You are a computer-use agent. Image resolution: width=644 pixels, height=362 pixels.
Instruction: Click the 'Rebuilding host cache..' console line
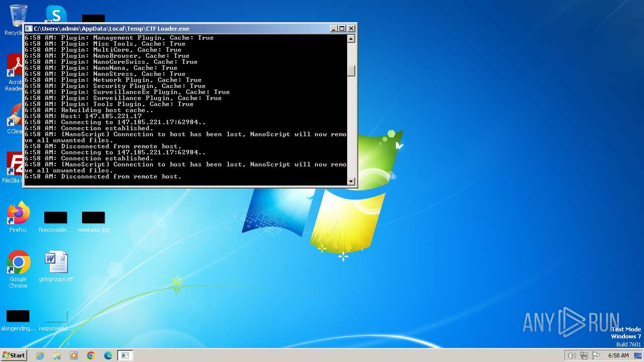89,110
